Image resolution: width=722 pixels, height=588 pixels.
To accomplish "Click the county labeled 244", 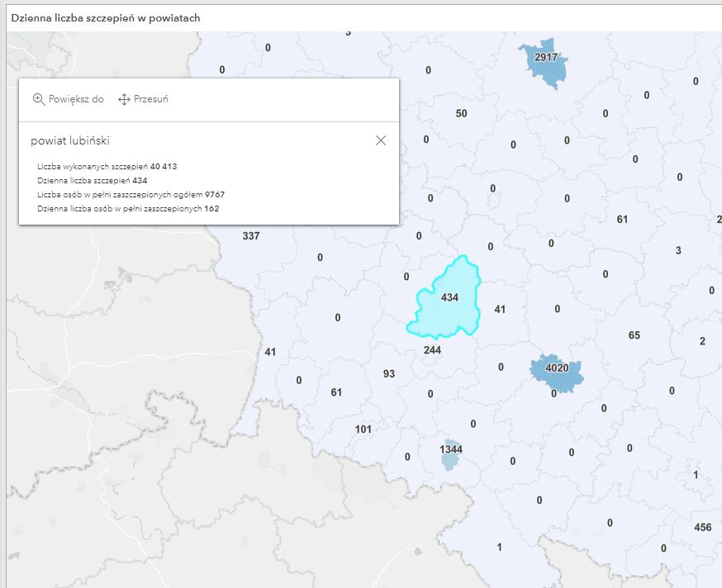I will tap(432, 350).
